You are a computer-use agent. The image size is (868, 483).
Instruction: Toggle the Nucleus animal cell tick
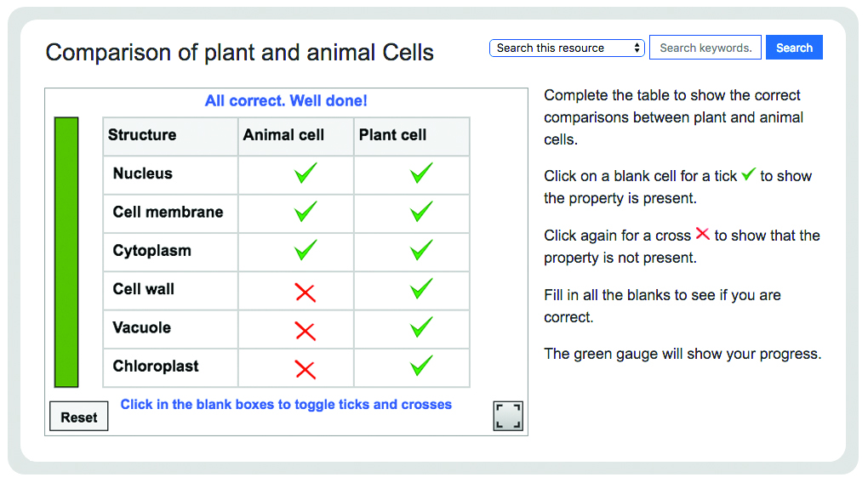(x=306, y=173)
